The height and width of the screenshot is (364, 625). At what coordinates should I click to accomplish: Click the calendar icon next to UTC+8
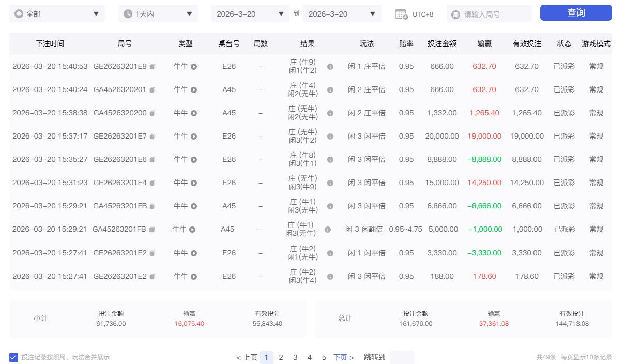pyautogui.click(x=402, y=14)
